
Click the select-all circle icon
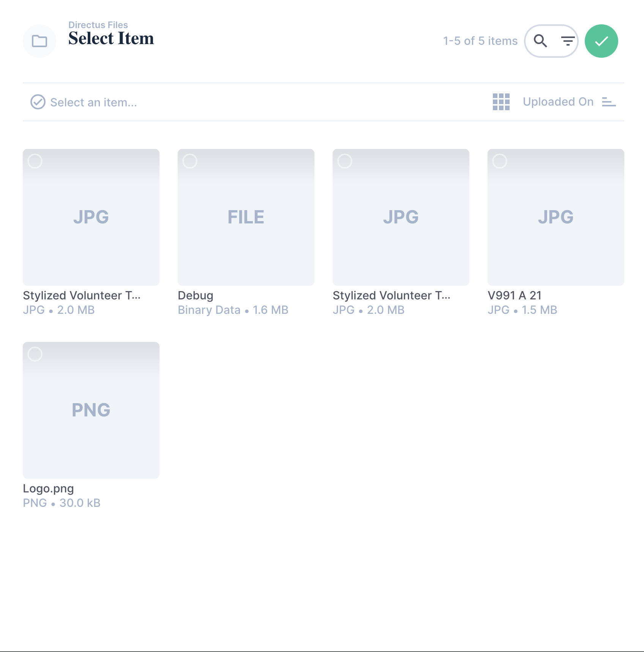coord(37,102)
